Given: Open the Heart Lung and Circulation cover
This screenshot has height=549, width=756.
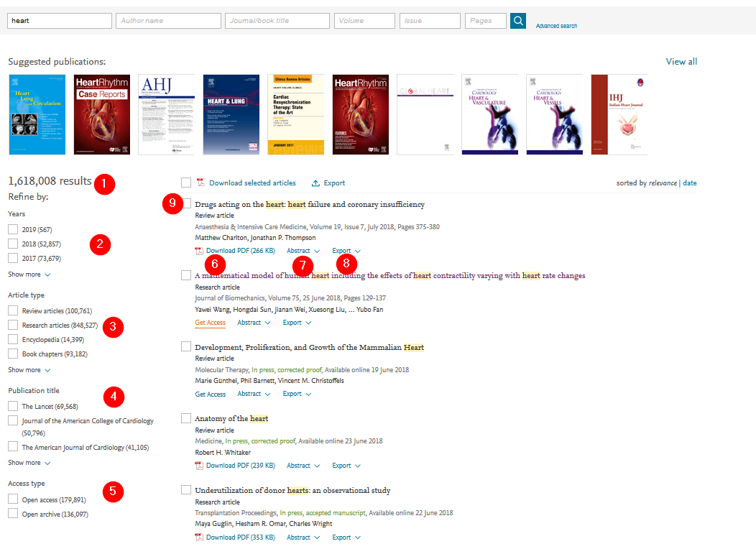Looking at the screenshot, I should (x=37, y=114).
